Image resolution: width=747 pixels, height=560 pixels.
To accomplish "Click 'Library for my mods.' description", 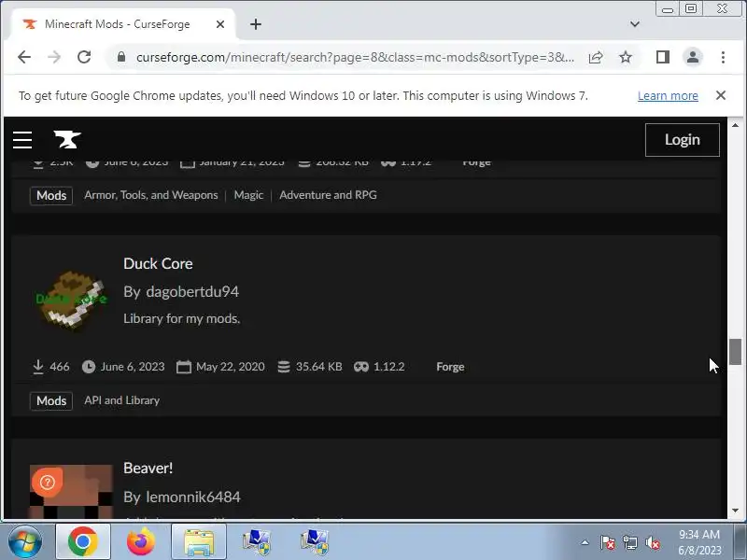I will tap(181, 318).
